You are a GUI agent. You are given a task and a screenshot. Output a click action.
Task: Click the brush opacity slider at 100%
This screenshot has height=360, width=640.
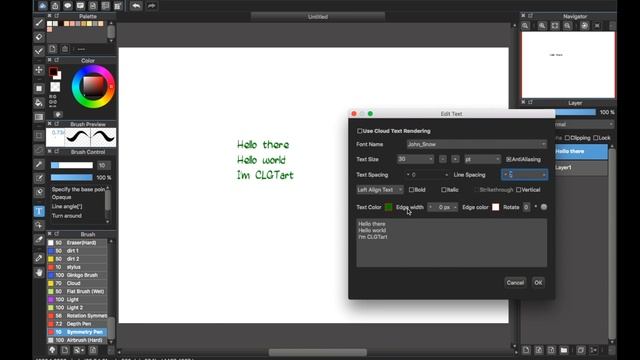pyautogui.click(x=72, y=178)
